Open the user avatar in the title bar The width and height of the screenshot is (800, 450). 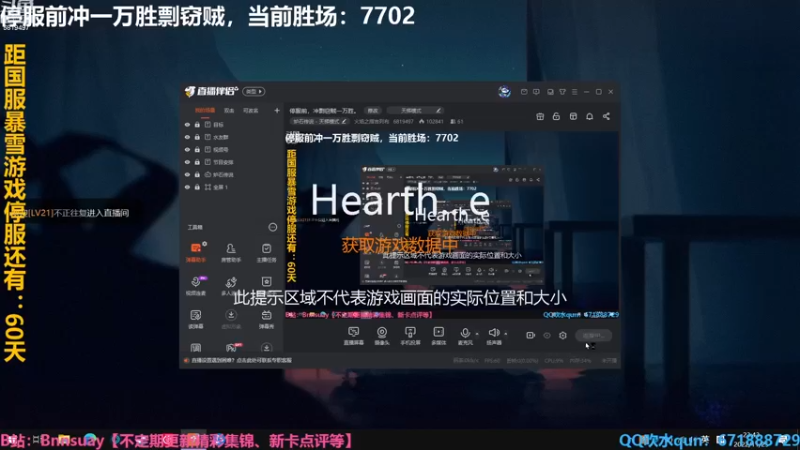505,91
